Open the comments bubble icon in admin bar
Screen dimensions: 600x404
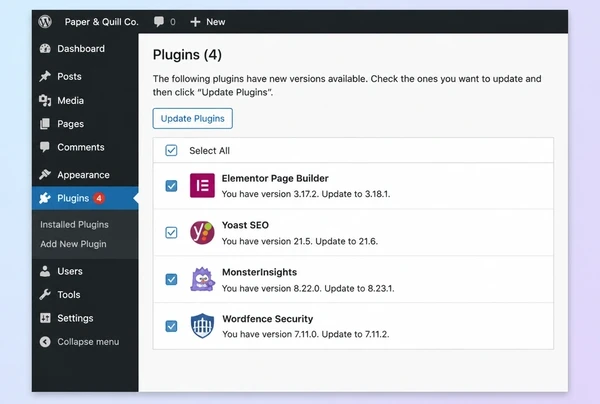click(x=158, y=21)
